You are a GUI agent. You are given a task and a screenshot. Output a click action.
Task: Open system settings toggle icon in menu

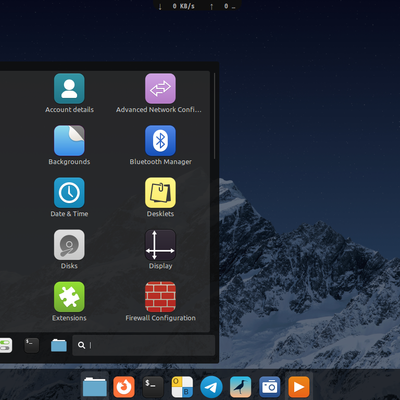click(6, 345)
